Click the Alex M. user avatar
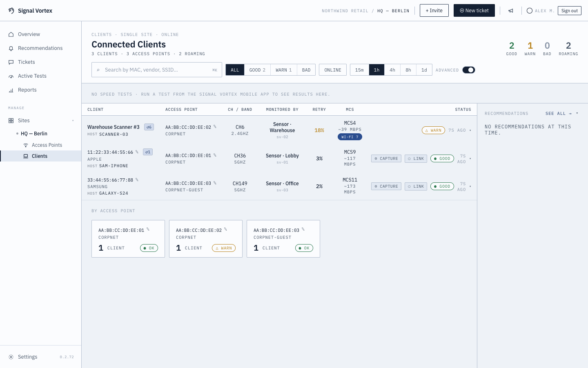The height and width of the screenshot is (368, 588). point(530,11)
